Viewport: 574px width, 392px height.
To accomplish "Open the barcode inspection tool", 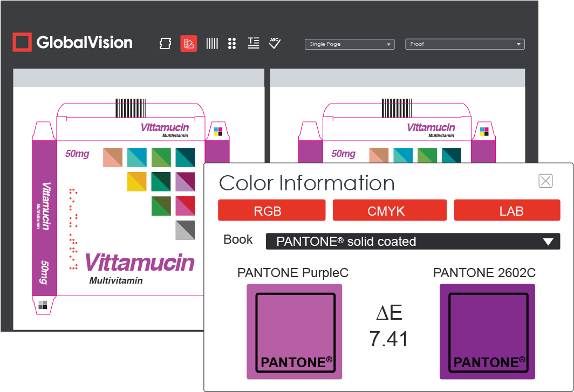I will [x=212, y=44].
